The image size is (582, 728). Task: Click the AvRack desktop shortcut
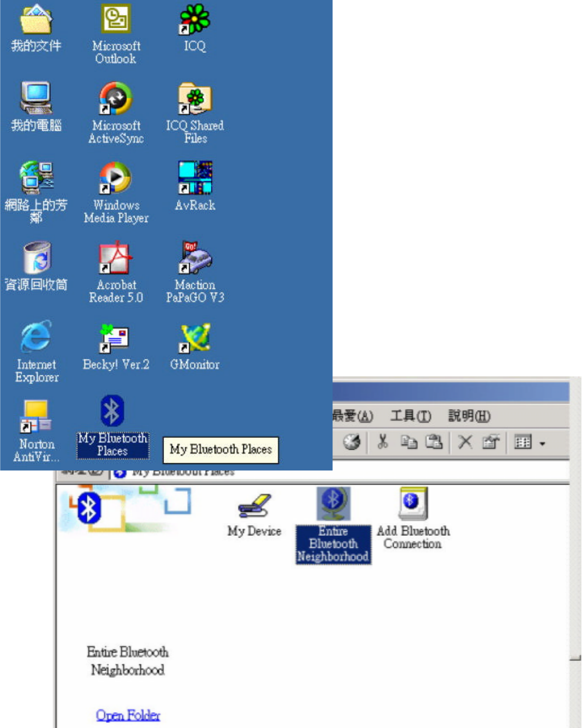(x=195, y=186)
